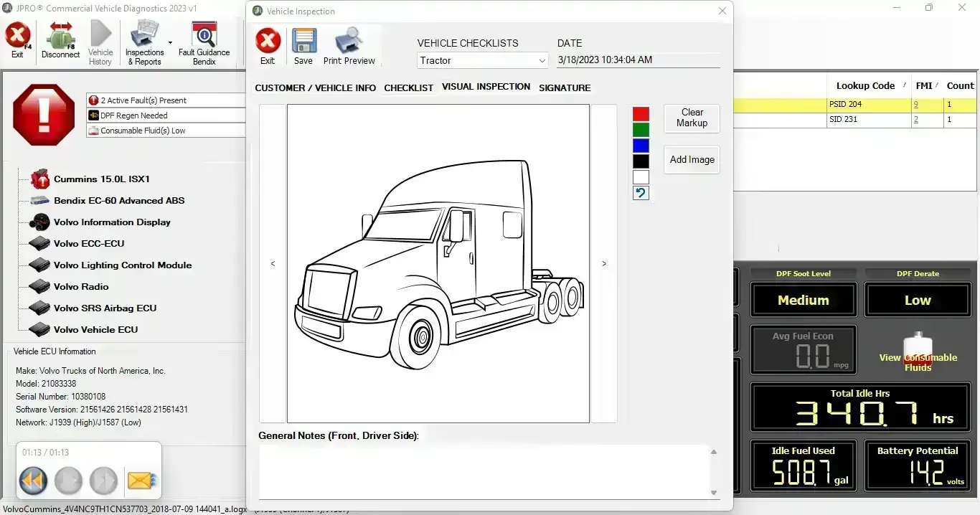This screenshot has height=515, width=980.
Task: Click FMI link 2 for SID 231
Action: [915, 120]
